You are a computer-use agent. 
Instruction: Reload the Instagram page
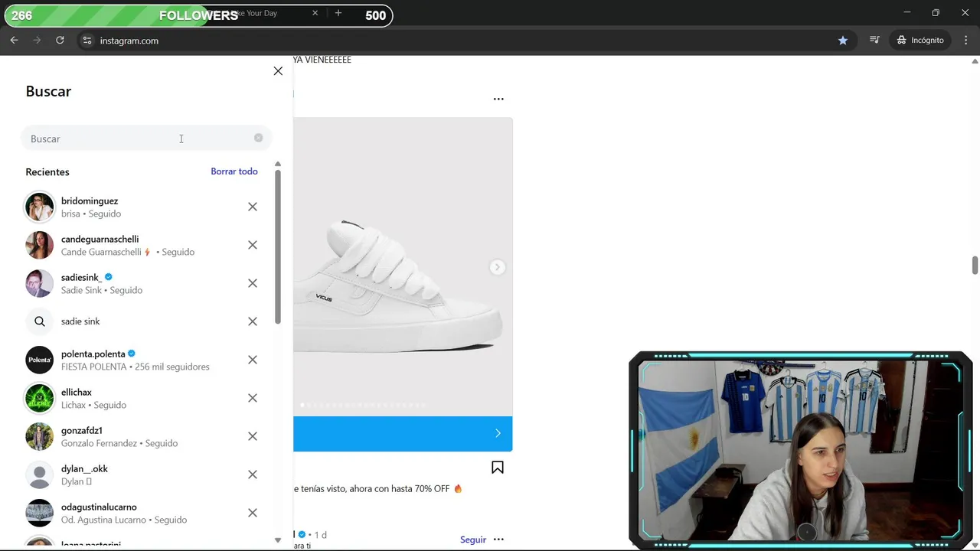60,40
